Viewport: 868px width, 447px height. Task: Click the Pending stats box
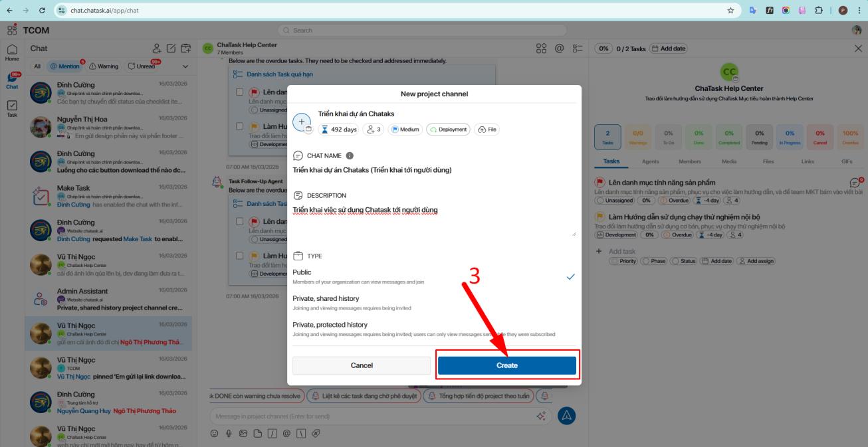pyautogui.click(x=760, y=136)
